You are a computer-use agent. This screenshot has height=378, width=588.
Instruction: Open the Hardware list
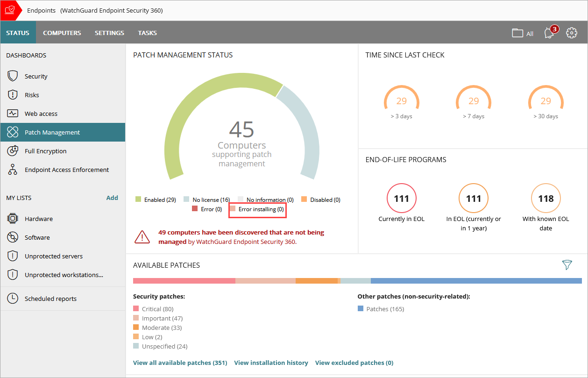click(x=63, y=219)
